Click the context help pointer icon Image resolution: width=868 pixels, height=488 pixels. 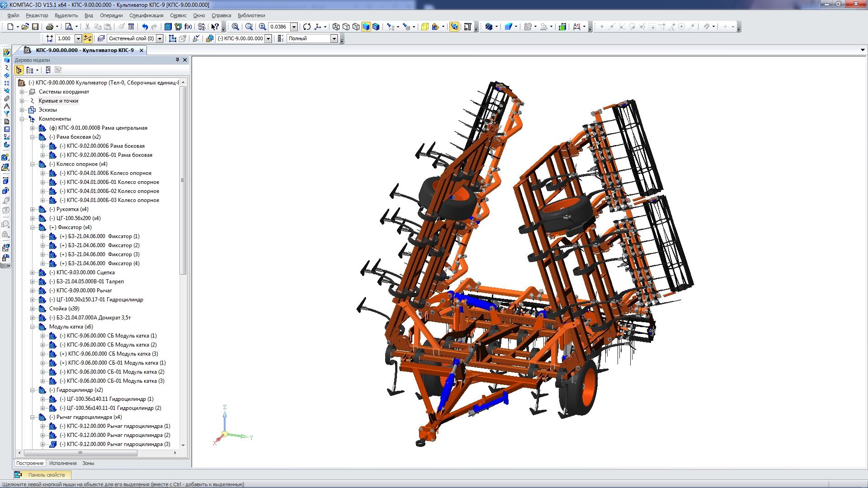[215, 27]
